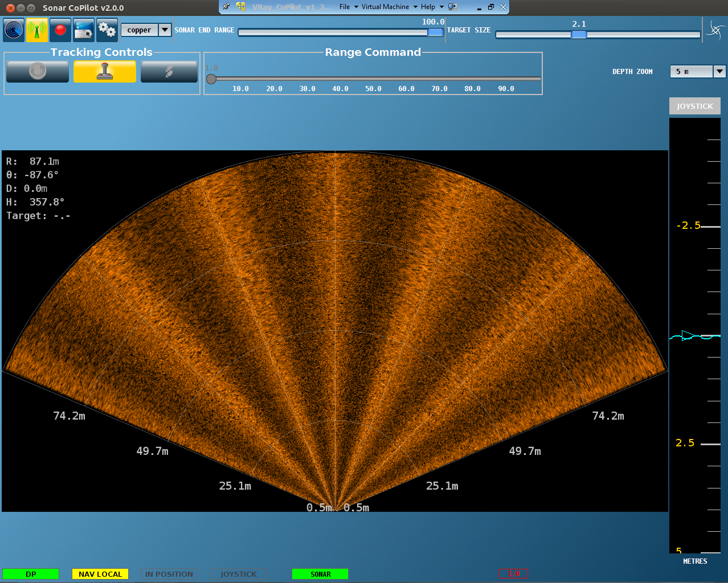The height and width of the screenshot is (583, 728).
Task: Click the cyan depth marker on gauge
Action: (x=688, y=335)
